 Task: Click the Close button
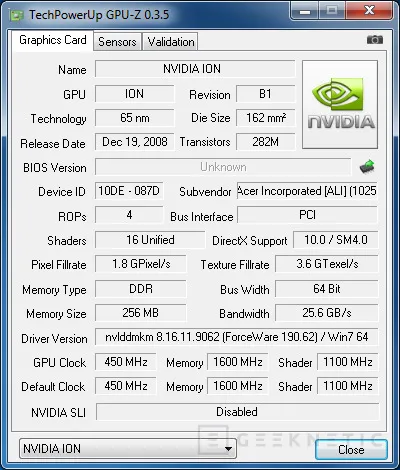tap(351, 450)
